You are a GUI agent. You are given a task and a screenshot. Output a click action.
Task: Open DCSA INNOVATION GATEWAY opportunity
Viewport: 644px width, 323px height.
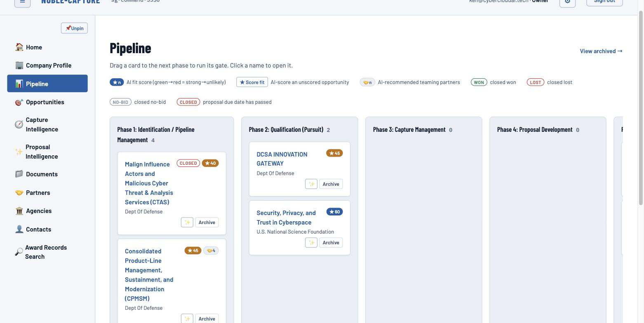282,159
